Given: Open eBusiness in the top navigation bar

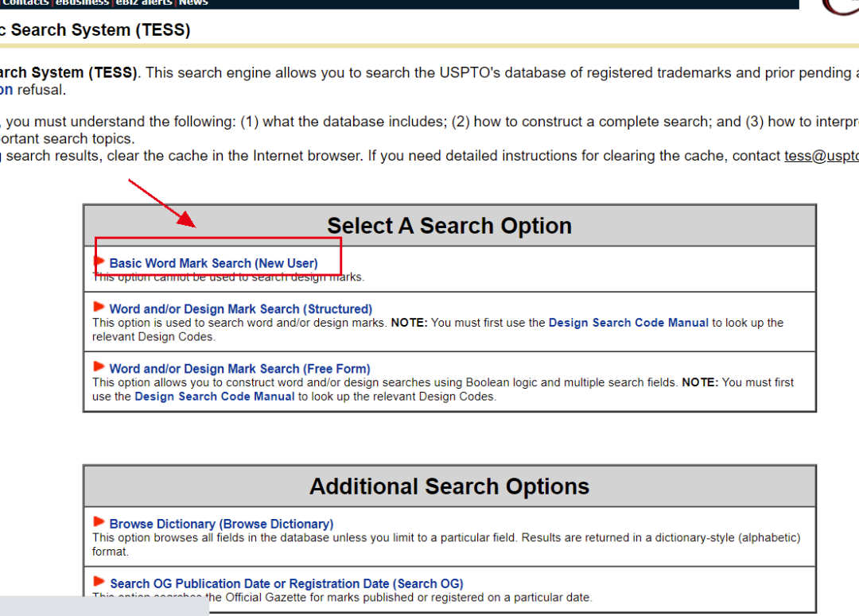Looking at the screenshot, I should pyautogui.click(x=83, y=3).
